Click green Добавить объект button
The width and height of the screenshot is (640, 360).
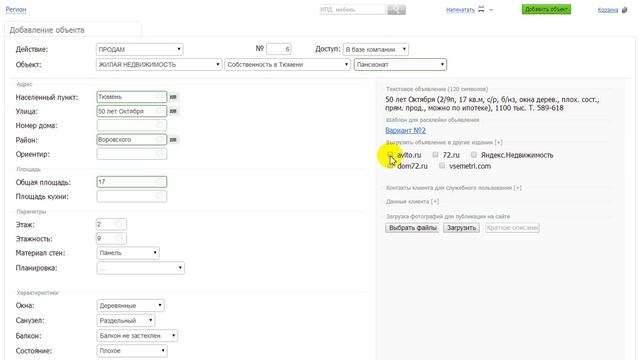[x=546, y=9]
